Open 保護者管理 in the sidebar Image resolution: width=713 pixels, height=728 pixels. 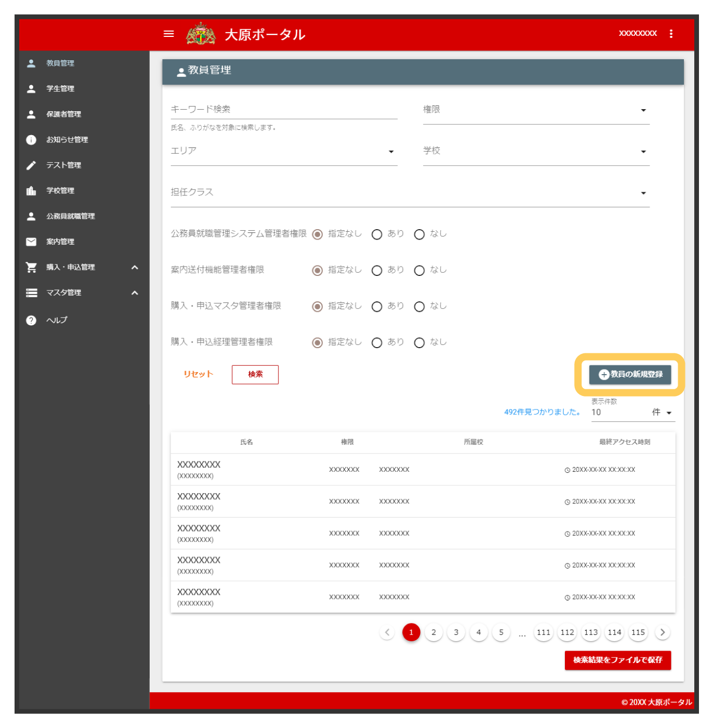[x=63, y=114]
